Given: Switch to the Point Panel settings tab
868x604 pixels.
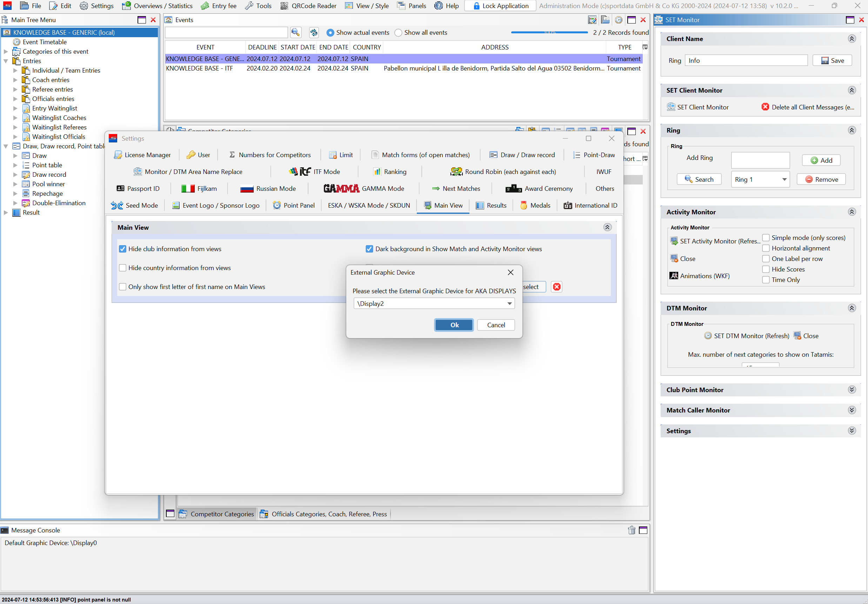Looking at the screenshot, I should point(294,205).
